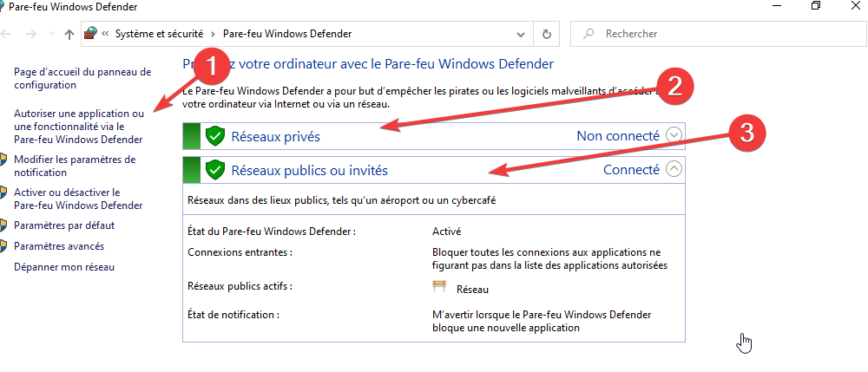This screenshot has width=868, height=372.
Task: Click the Pare-feu Windows Defender breadcrumb
Action: pos(286,34)
